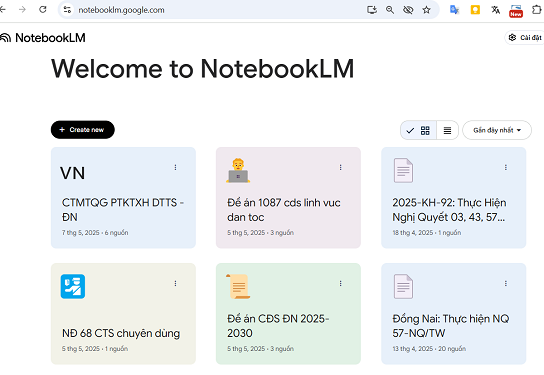Click the browser forward arrow
This screenshot has width=544, height=375.
tap(23, 10)
